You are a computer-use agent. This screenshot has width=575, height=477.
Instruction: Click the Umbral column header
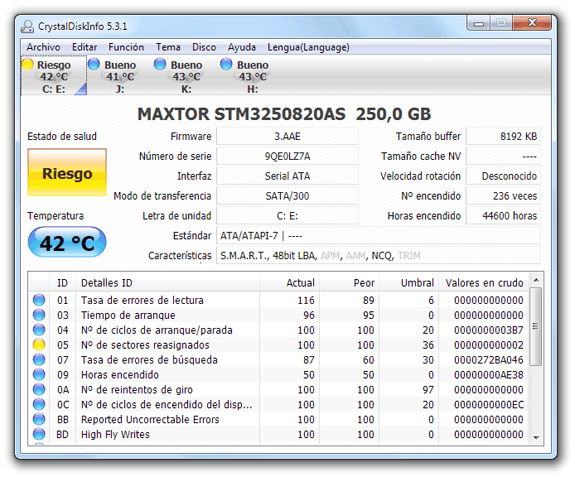(x=409, y=283)
